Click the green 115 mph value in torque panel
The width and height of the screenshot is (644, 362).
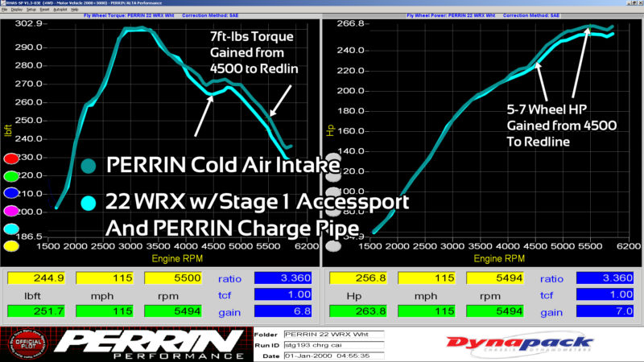point(105,311)
